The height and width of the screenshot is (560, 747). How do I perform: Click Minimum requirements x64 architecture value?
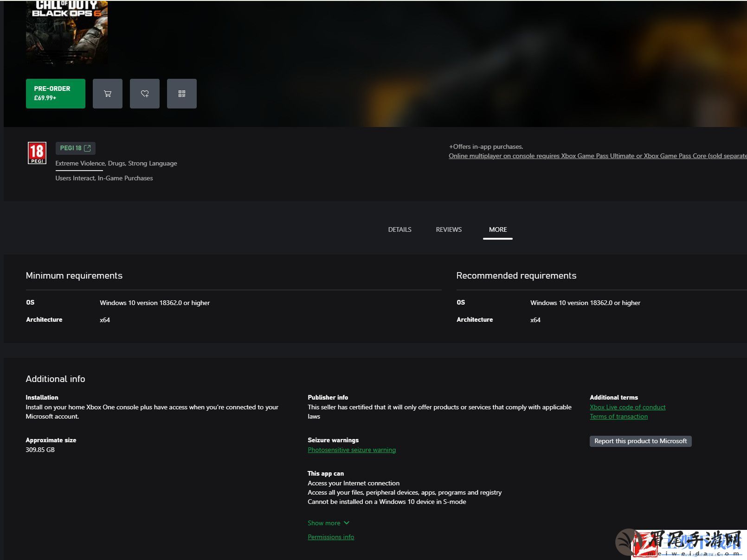pos(105,320)
